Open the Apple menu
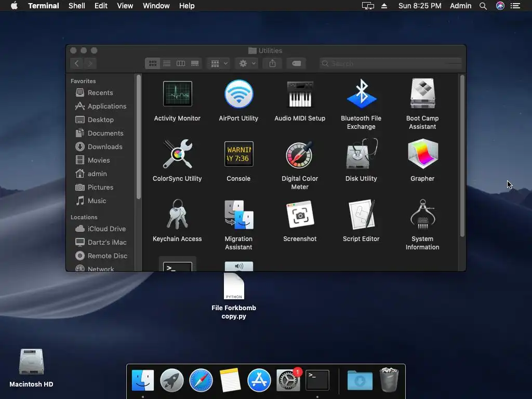This screenshot has height=399, width=532. point(14,6)
